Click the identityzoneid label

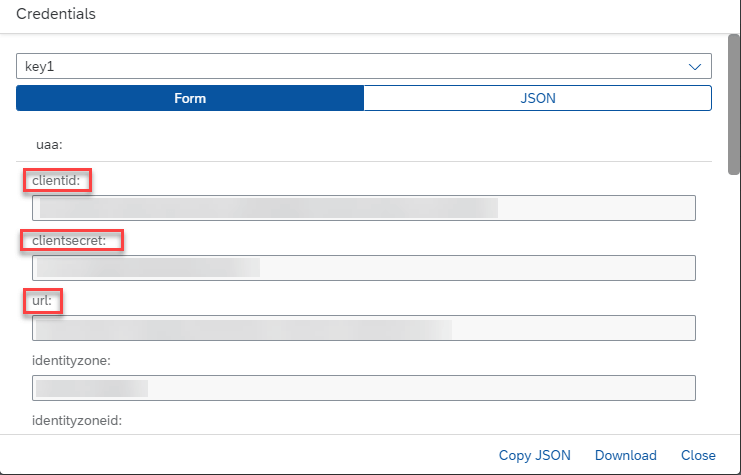(x=77, y=420)
